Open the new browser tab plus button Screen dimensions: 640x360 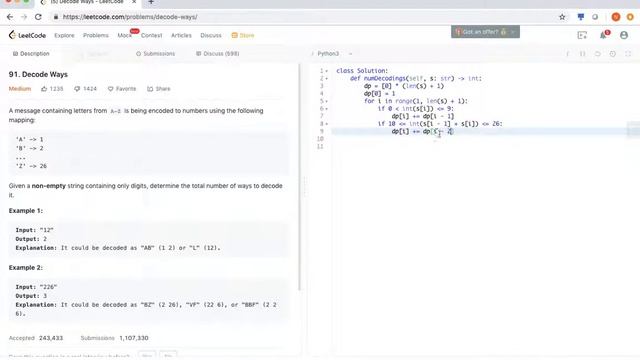(151, 2)
